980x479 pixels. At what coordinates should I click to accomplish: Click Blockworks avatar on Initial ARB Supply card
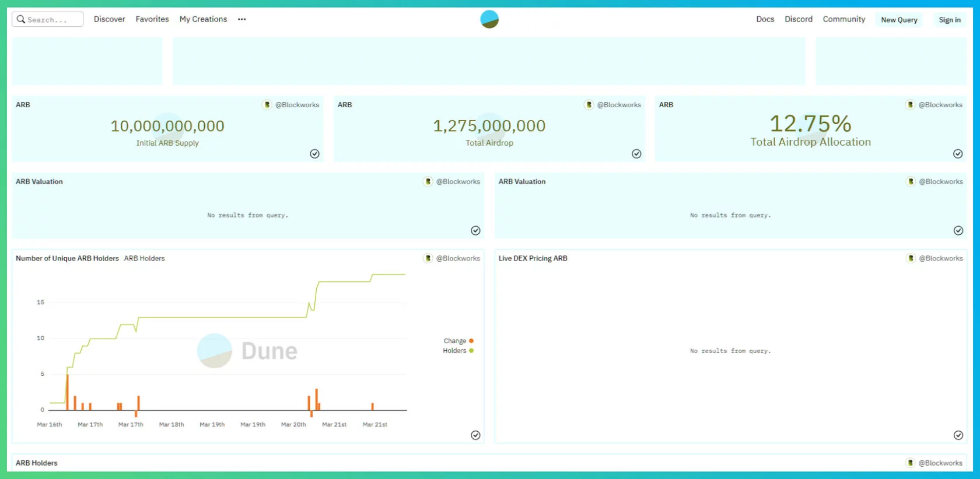click(x=267, y=105)
